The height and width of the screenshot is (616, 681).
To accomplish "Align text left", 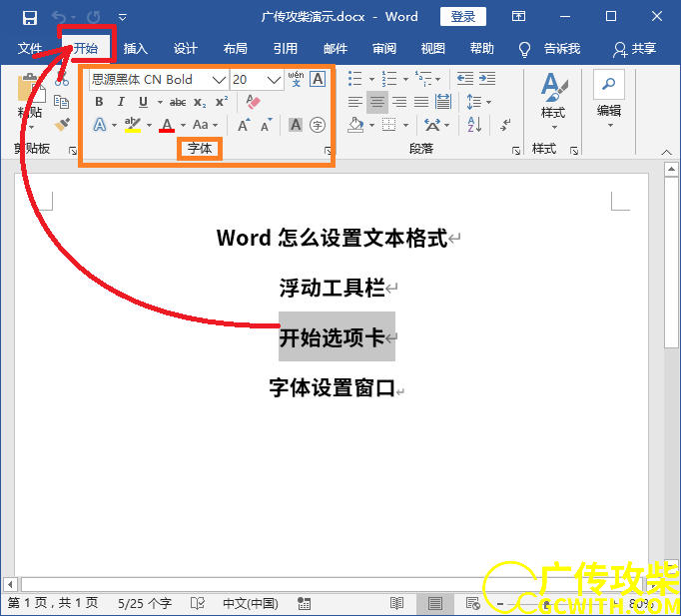I will (355, 102).
